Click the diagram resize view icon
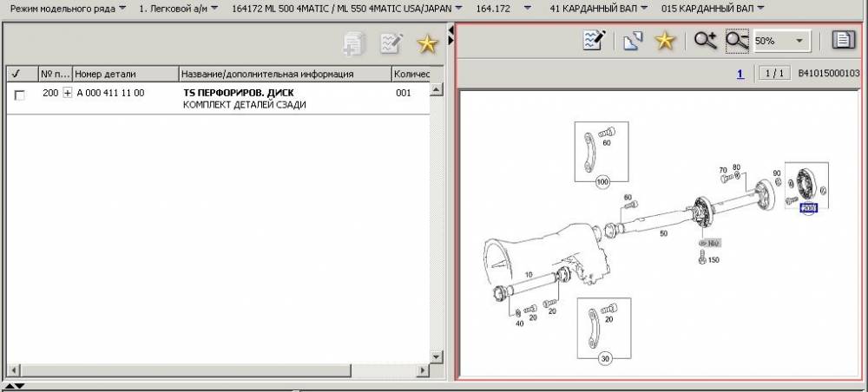The height and width of the screenshot is (392, 868). coord(632,41)
